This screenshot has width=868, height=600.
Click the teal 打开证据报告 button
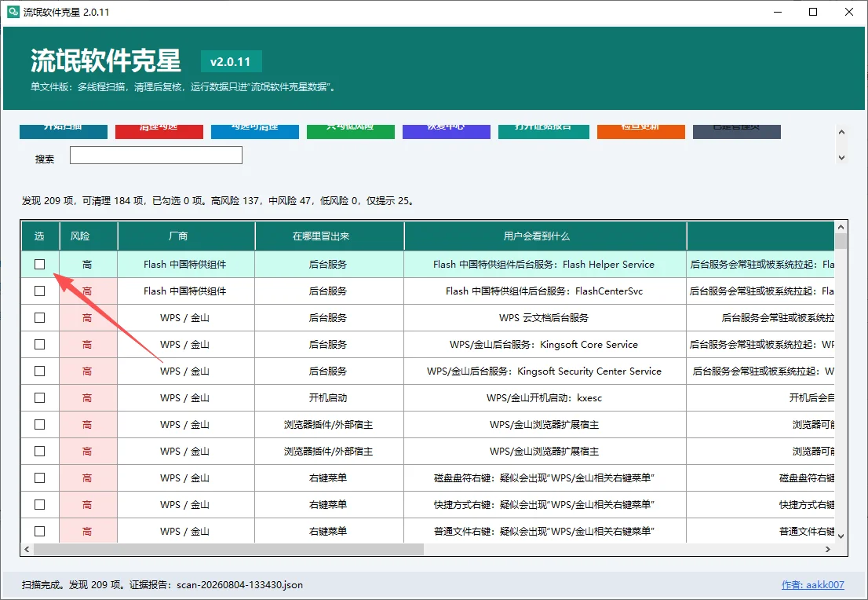point(544,131)
